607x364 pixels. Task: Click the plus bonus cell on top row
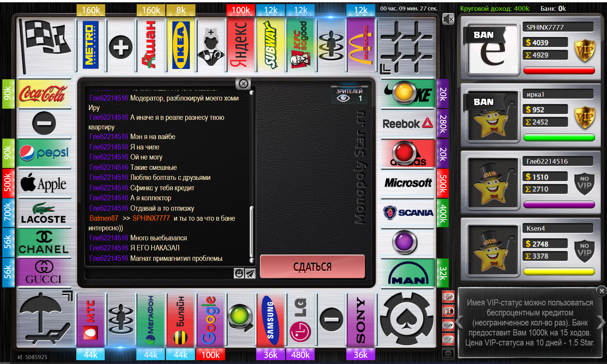pyautogui.click(x=121, y=47)
